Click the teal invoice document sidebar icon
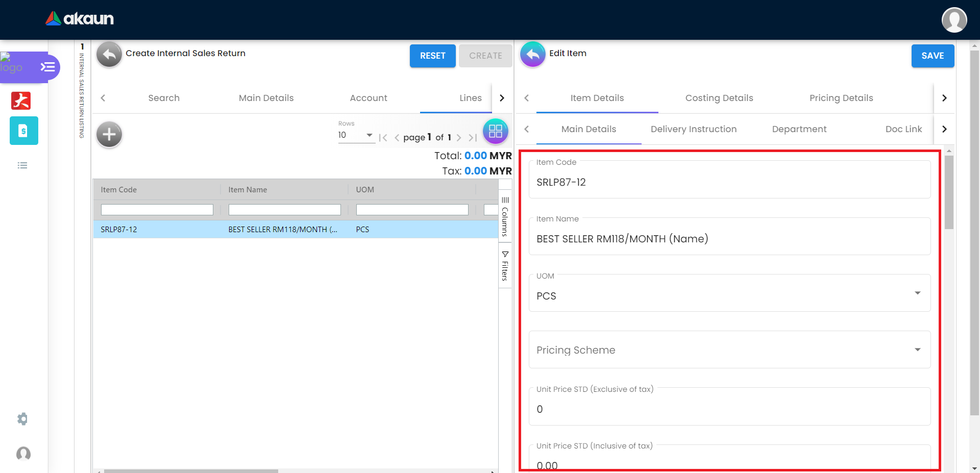This screenshot has height=473, width=980. click(x=23, y=131)
